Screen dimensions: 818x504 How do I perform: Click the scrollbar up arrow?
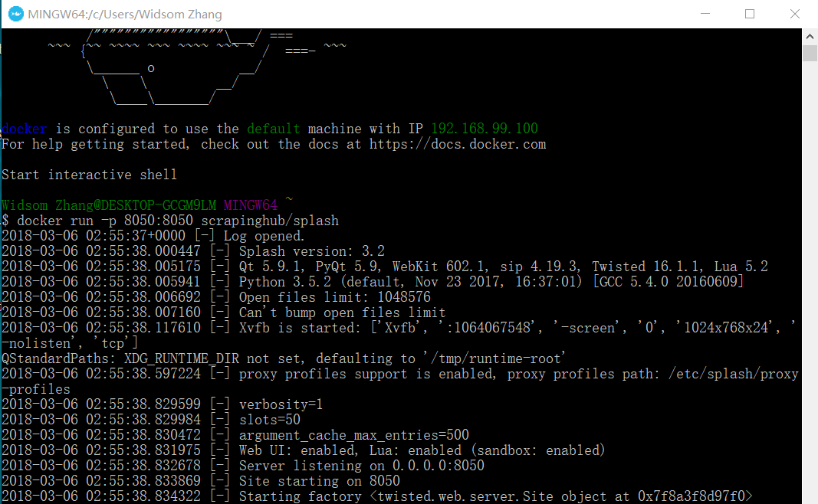tap(810, 37)
